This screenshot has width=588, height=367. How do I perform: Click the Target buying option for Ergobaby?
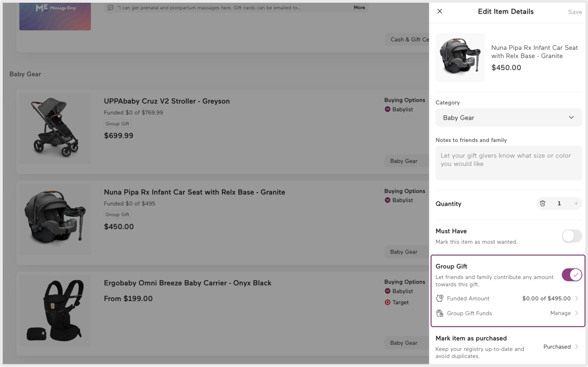click(396, 302)
